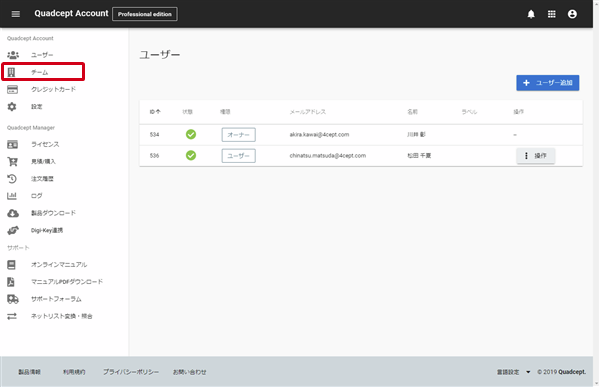Image resolution: width=600 pixels, height=387 pixels.
Task: Click the cloud download icon
Action: coord(13,213)
